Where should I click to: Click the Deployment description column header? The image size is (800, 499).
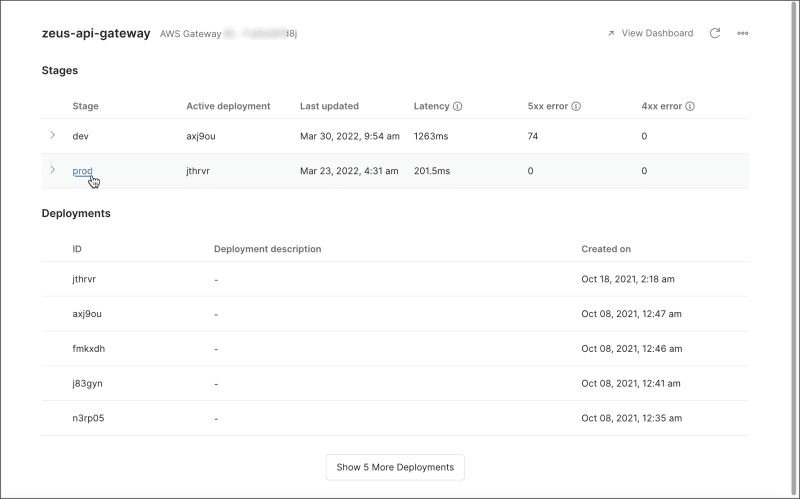click(x=267, y=249)
